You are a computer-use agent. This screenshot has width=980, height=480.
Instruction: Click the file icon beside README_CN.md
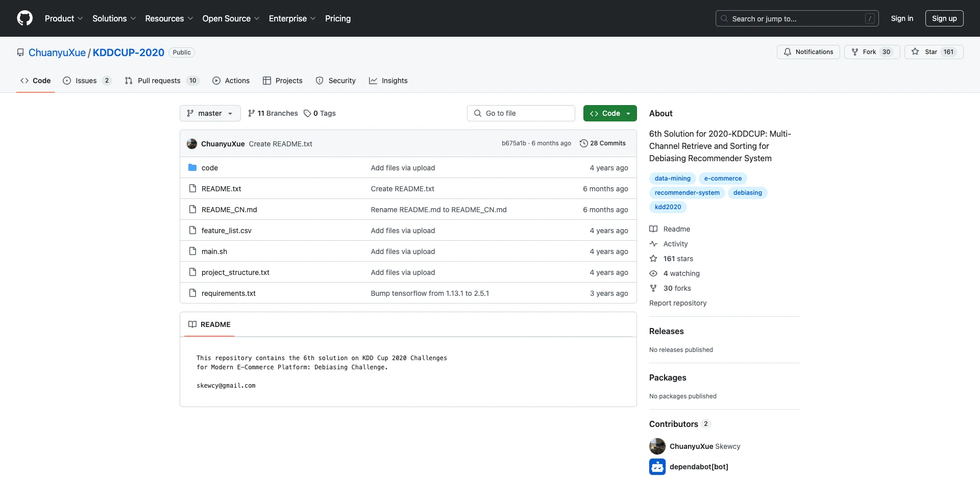coord(192,209)
